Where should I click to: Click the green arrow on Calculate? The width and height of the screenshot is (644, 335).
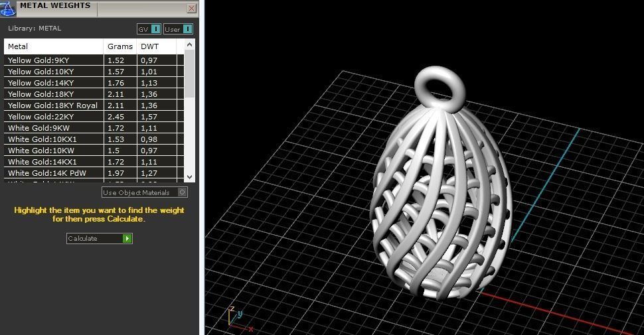127,239
